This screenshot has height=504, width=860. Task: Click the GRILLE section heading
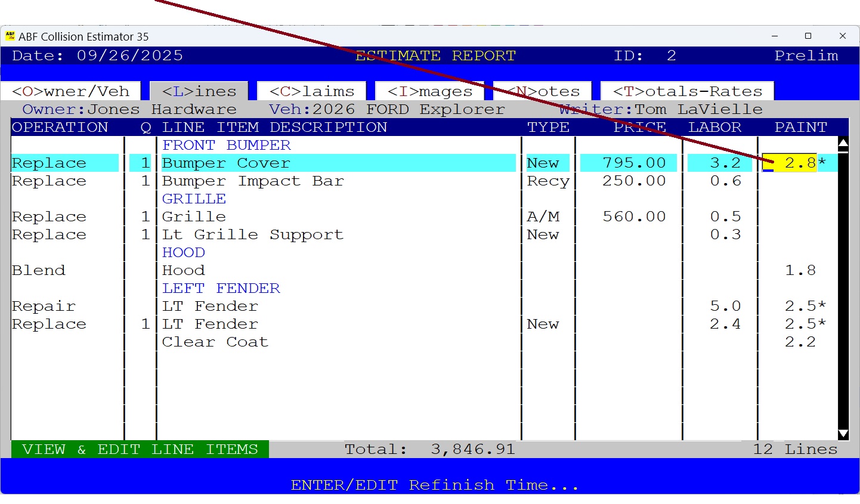(194, 198)
